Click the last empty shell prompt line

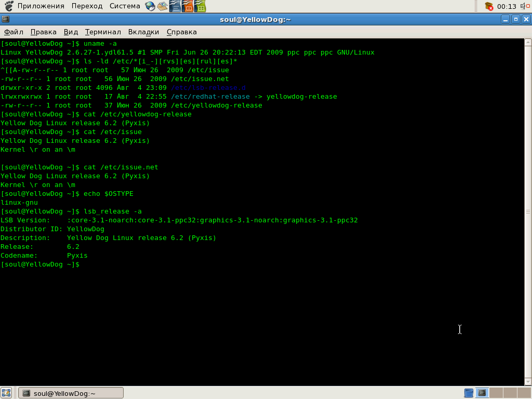coord(40,264)
